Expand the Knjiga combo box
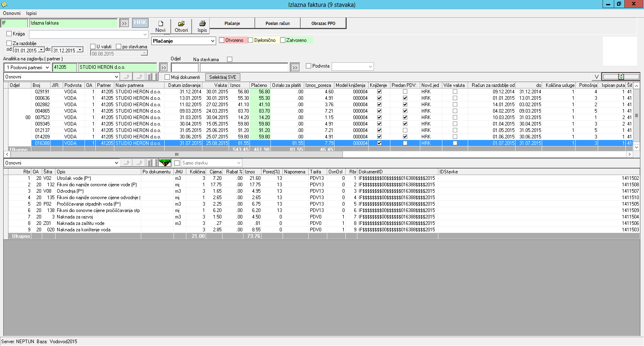 [145, 35]
